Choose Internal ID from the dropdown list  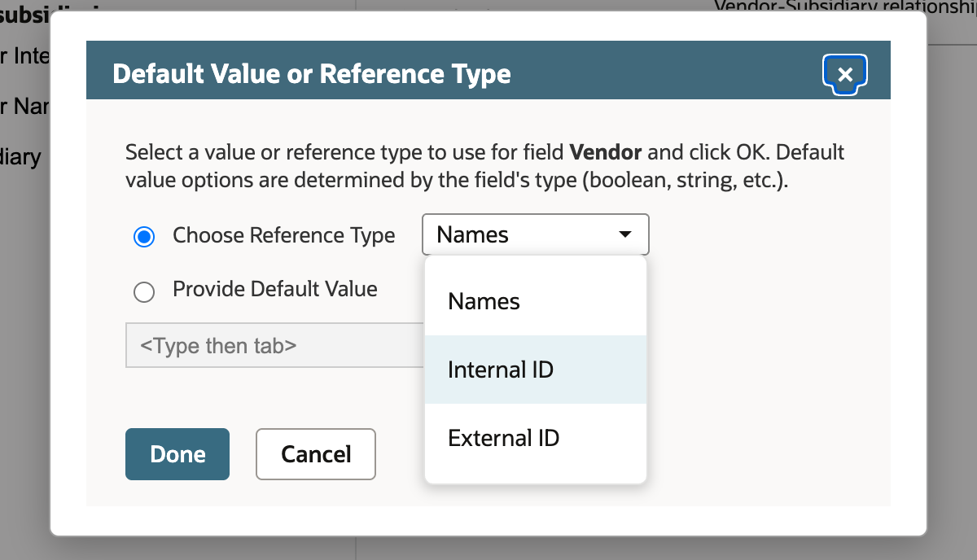tap(536, 370)
